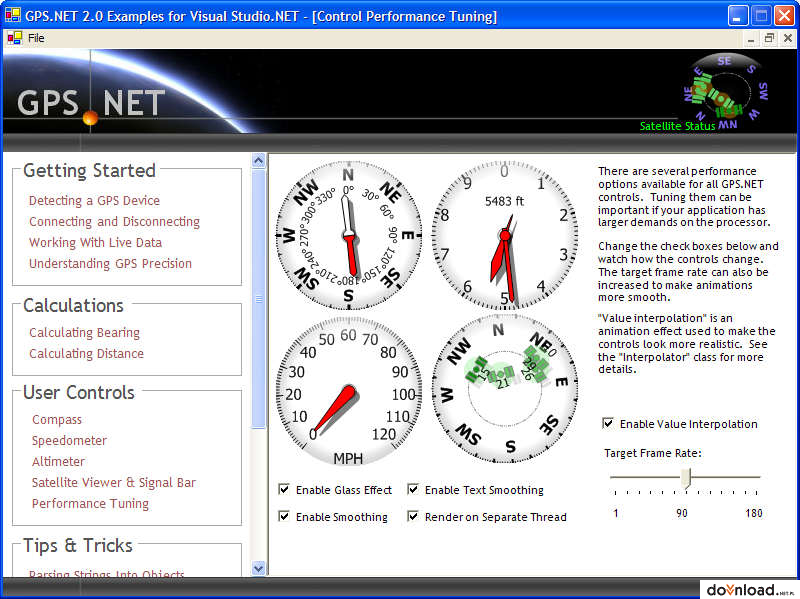Open Satellite Viewer & Signal Bar page
Image resolution: width=800 pixels, height=599 pixels.
[x=114, y=482]
